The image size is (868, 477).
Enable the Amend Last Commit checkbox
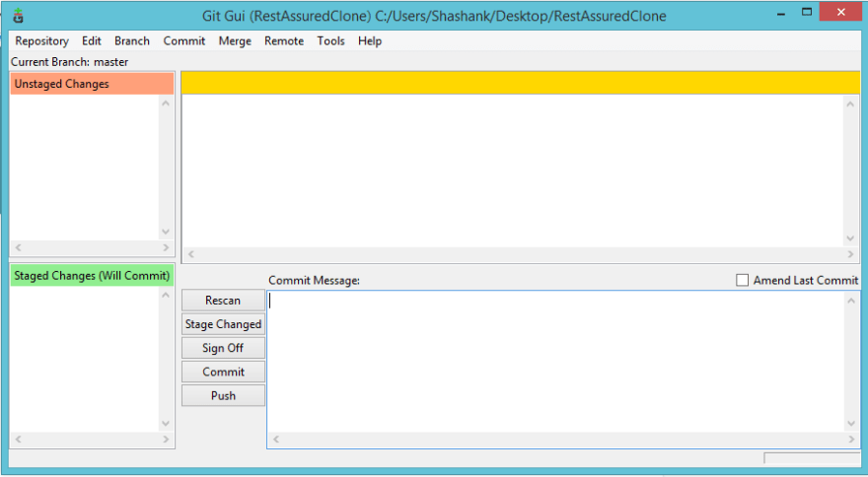743,280
